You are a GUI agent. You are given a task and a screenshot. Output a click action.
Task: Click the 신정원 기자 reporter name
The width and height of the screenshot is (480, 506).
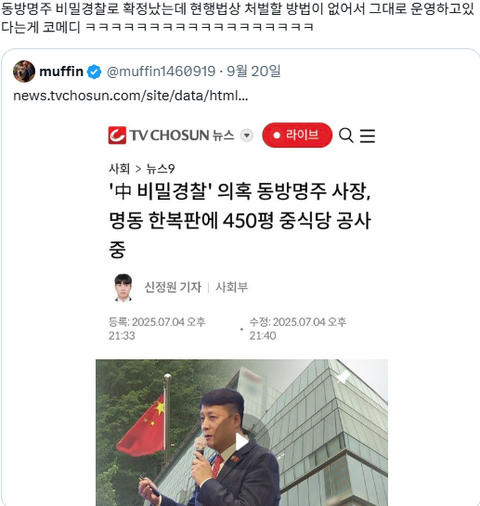[173, 287]
